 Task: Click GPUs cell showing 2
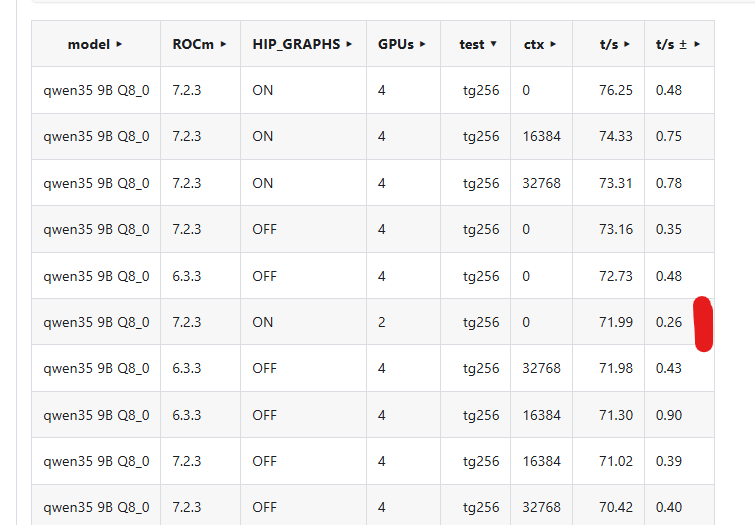pos(403,322)
